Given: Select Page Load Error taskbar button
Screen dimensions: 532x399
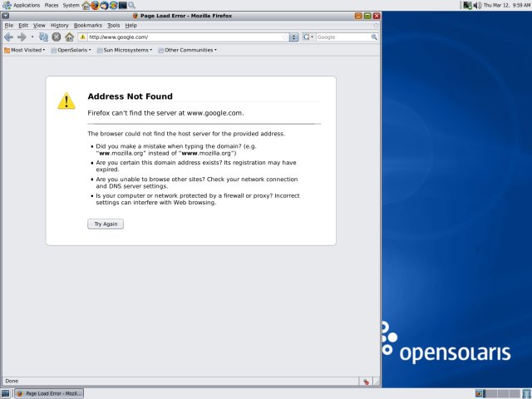Looking at the screenshot, I should [50, 393].
